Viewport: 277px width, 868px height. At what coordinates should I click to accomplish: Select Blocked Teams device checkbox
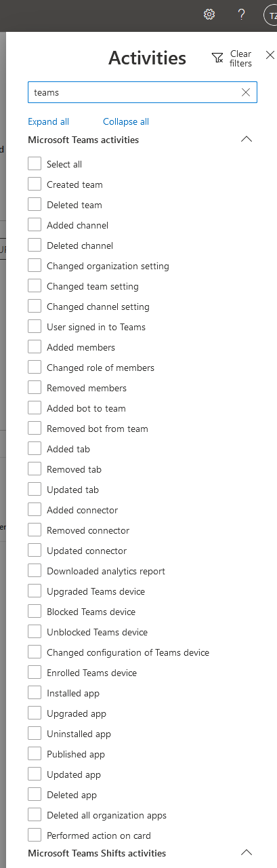[x=35, y=611]
